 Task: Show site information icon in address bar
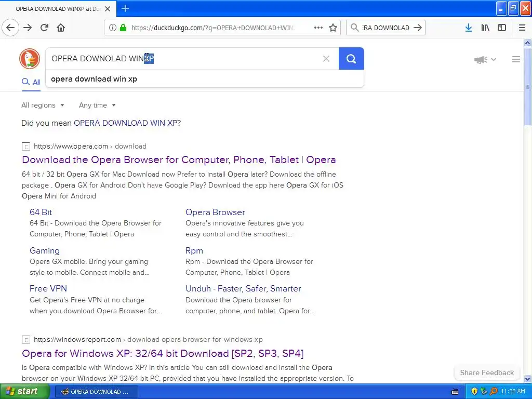pos(112,28)
